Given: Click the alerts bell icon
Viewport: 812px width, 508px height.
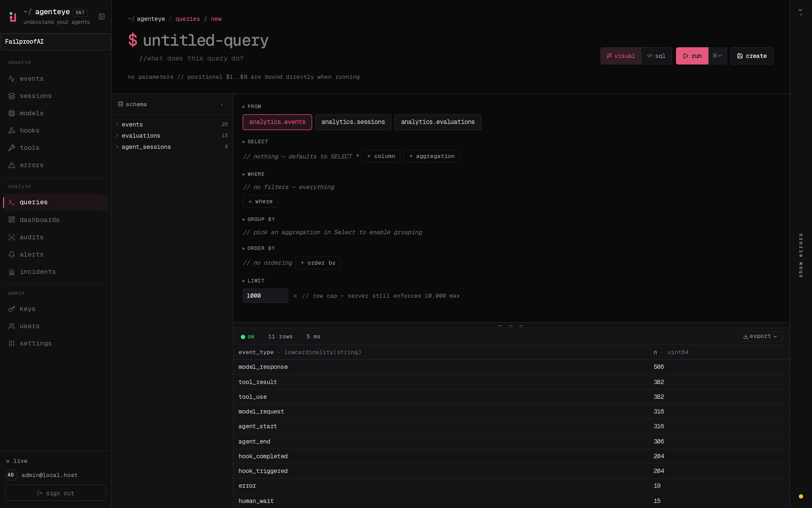Looking at the screenshot, I should 12,254.
